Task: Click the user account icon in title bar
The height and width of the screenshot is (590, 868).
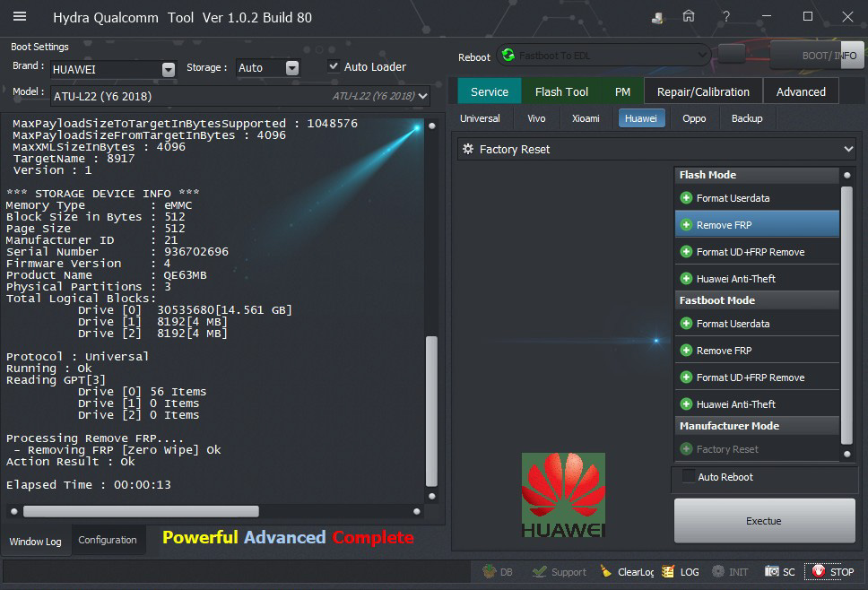Action: (x=658, y=18)
